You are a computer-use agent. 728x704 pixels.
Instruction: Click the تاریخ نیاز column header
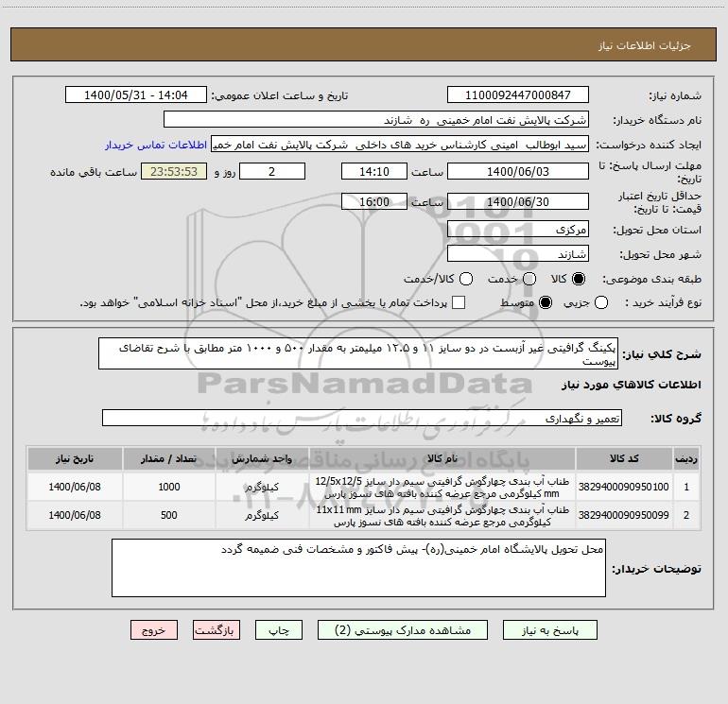click(75, 458)
